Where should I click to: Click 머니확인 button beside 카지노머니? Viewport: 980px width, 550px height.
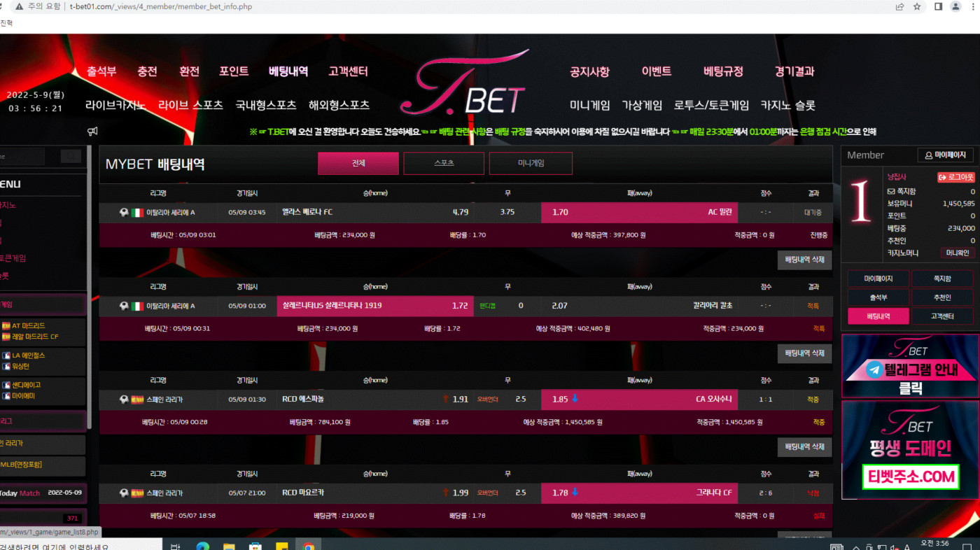956,253
